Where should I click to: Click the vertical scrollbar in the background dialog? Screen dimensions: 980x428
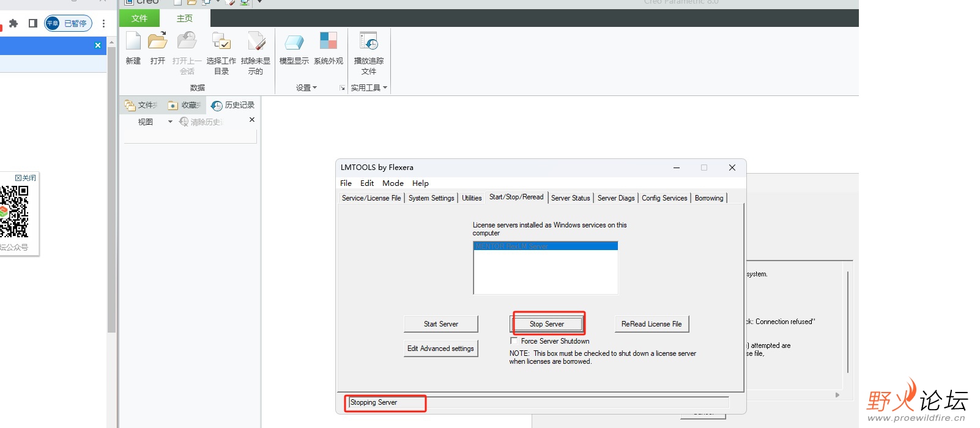click(x=848, y=322)
